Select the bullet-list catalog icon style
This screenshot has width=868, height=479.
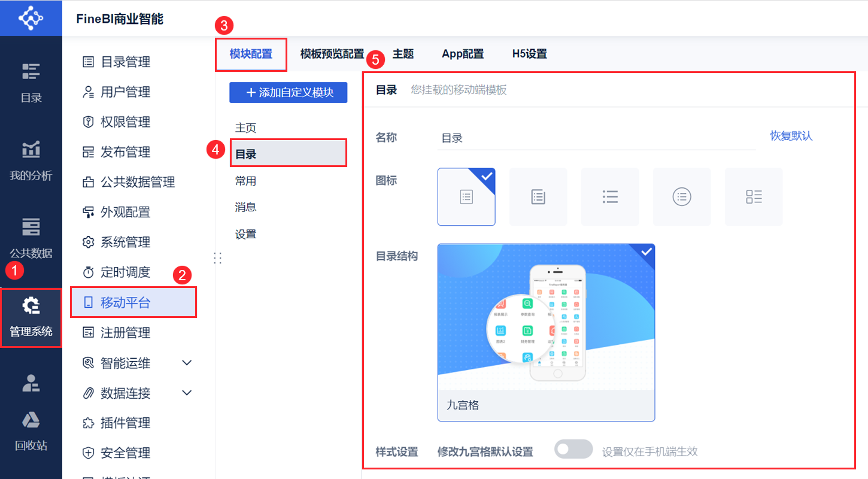pos(609,196)
